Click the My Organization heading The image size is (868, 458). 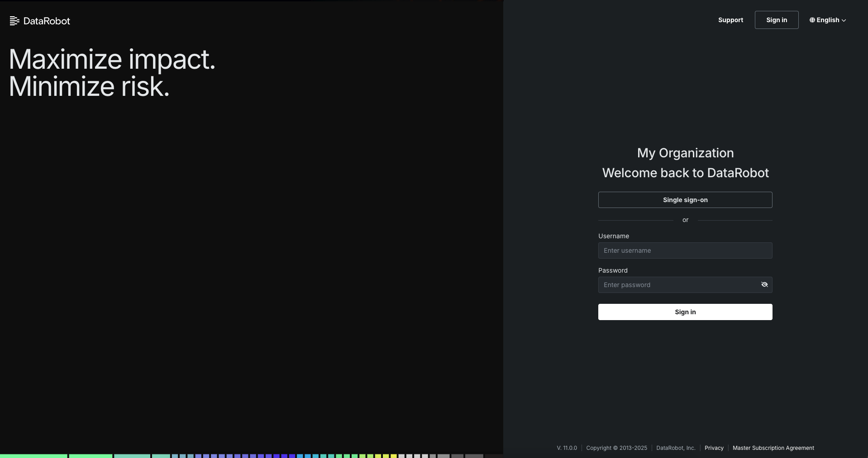point(685,153)
